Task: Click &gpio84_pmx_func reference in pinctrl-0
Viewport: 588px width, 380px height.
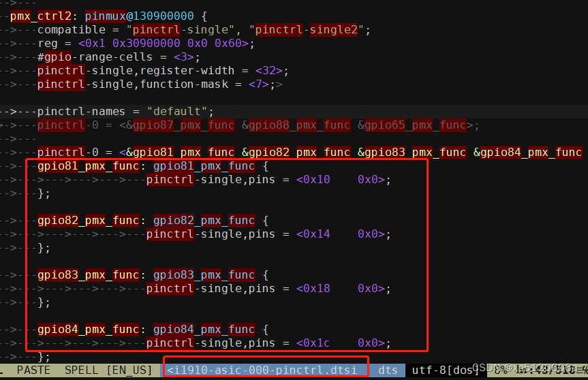Action: pos(527,153)
